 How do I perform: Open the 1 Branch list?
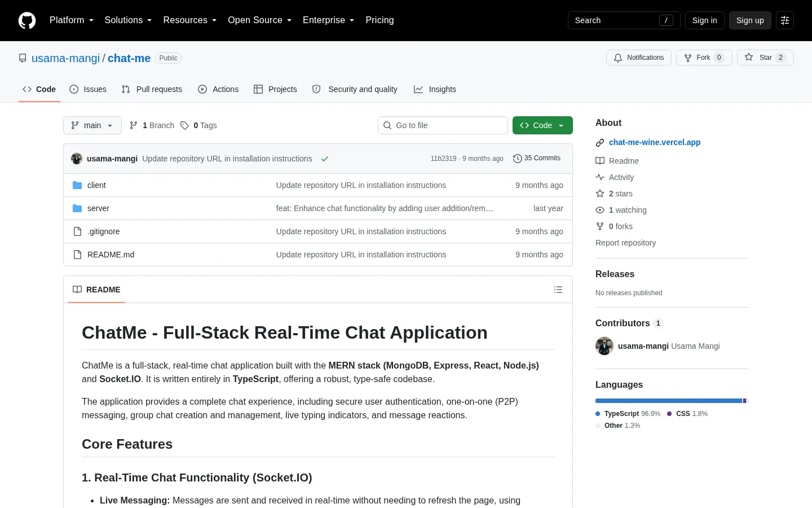152,125
